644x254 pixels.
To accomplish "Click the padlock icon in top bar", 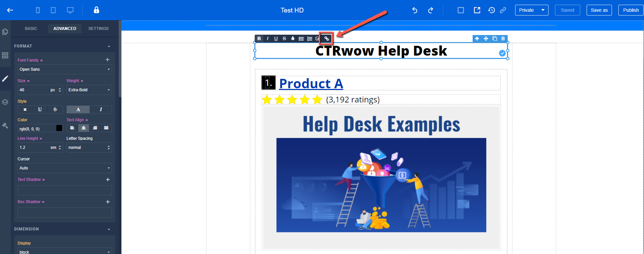I will (96, 10).
